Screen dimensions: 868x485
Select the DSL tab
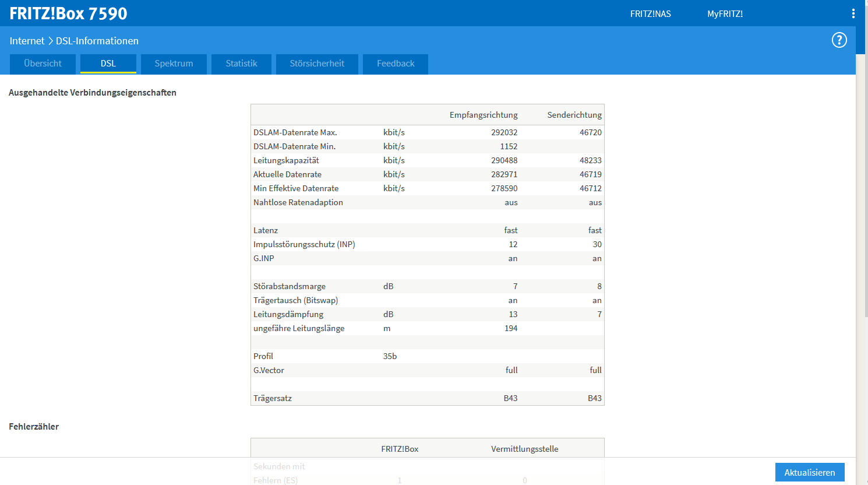coord(108,64)
